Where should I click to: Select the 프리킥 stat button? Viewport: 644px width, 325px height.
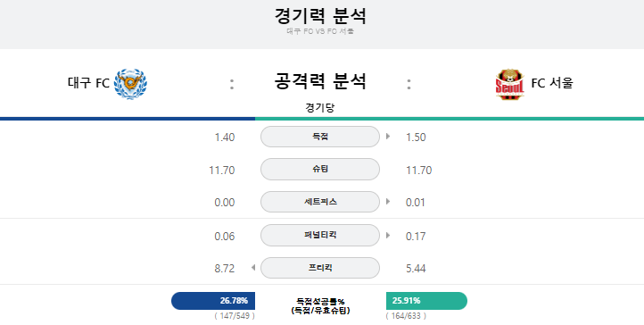coord(320,268)
